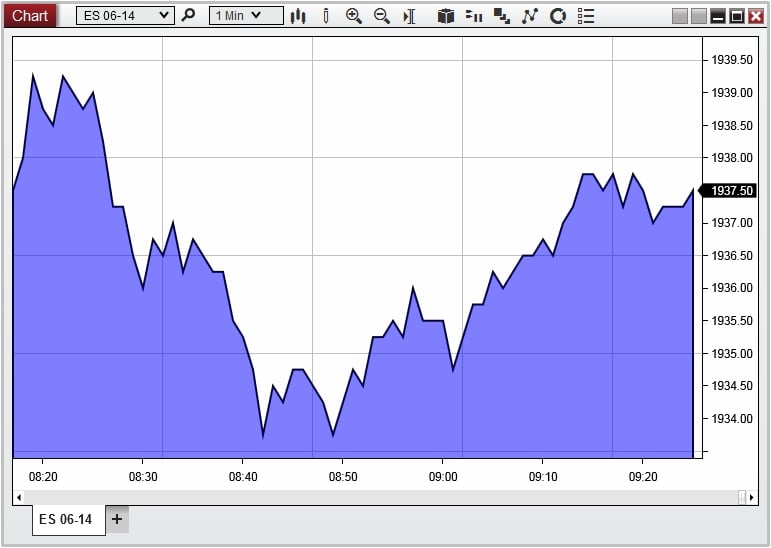The image size is (771, 548).
Task: Open the bar chart style icon
Action: click(x=299, y=16)
